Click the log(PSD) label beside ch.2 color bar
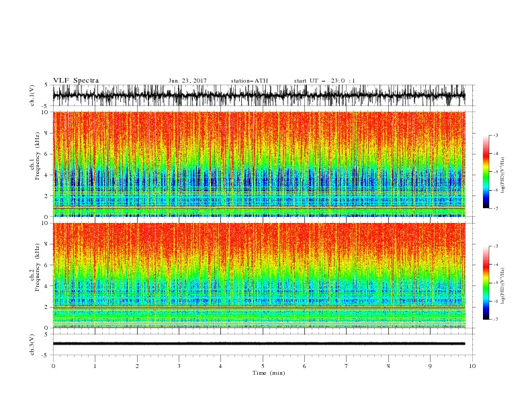532x411 pixels. point(503,286)
